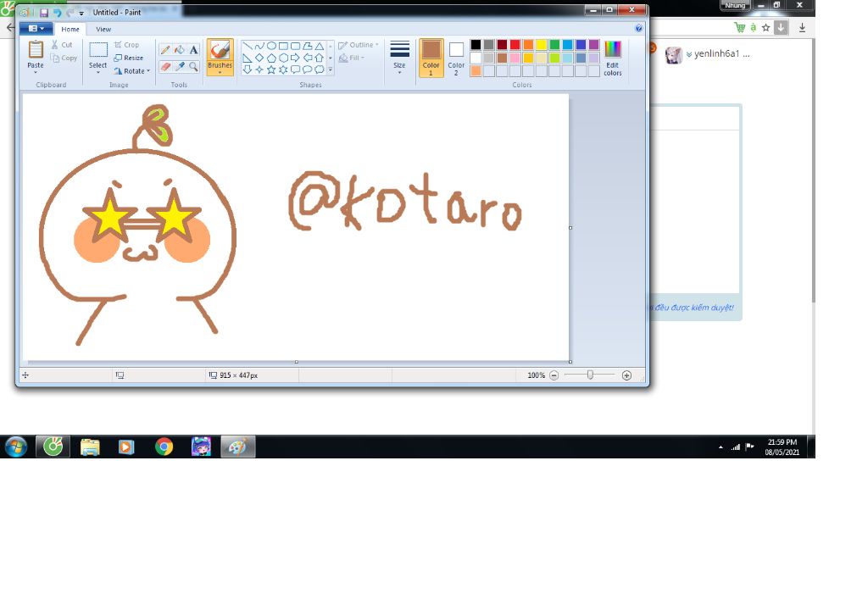This screenshot has width=868, height=616.
Task: Expand the Shapes gallery more arrow
Action: pyautogui.click(x=331, y=69)
